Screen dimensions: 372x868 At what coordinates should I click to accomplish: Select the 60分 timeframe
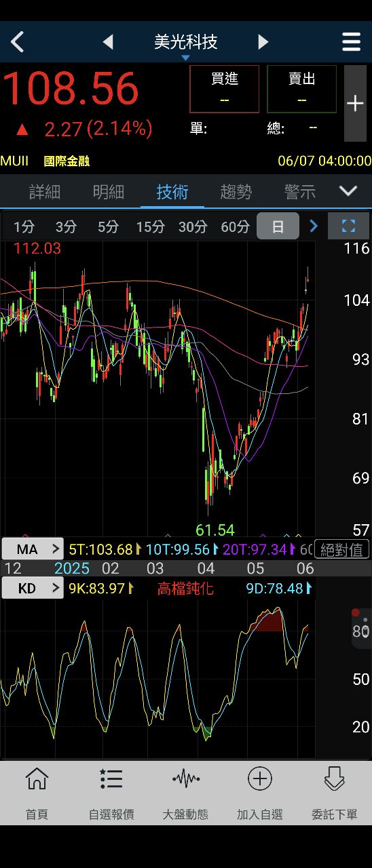tap(235, 226)
